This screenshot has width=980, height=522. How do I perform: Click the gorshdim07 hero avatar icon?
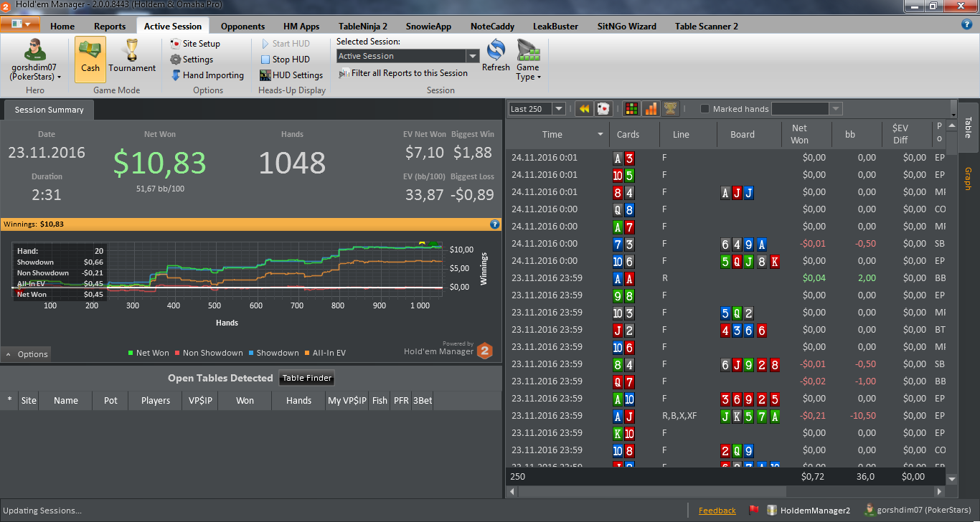[34, 50]
